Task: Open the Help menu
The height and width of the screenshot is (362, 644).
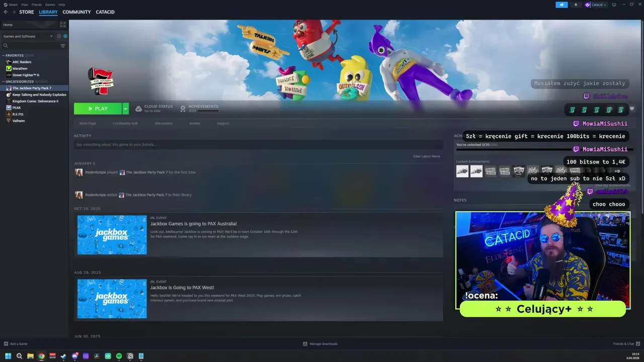Action: click(x=62, y=5)
